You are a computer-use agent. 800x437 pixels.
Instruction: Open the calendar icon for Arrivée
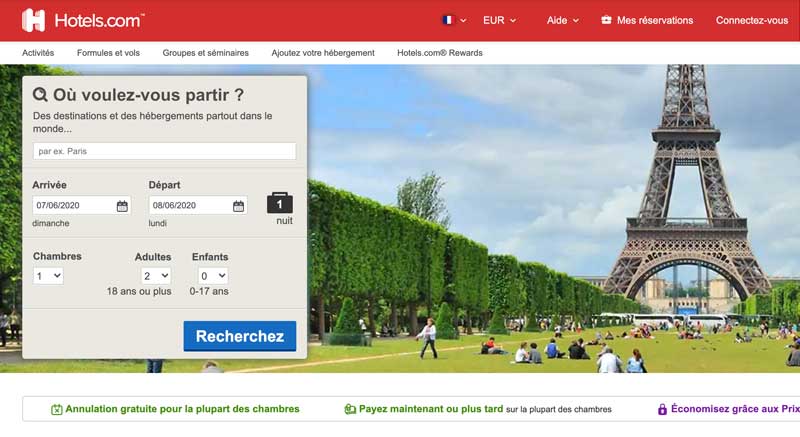[x=122, y=206]
